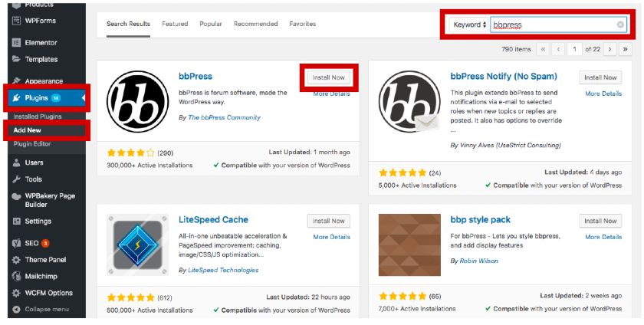Image resolution: width=644 pixels, height=325 pixels.
Task: Visit The bbPress Community author link
Action: [224, 117]
